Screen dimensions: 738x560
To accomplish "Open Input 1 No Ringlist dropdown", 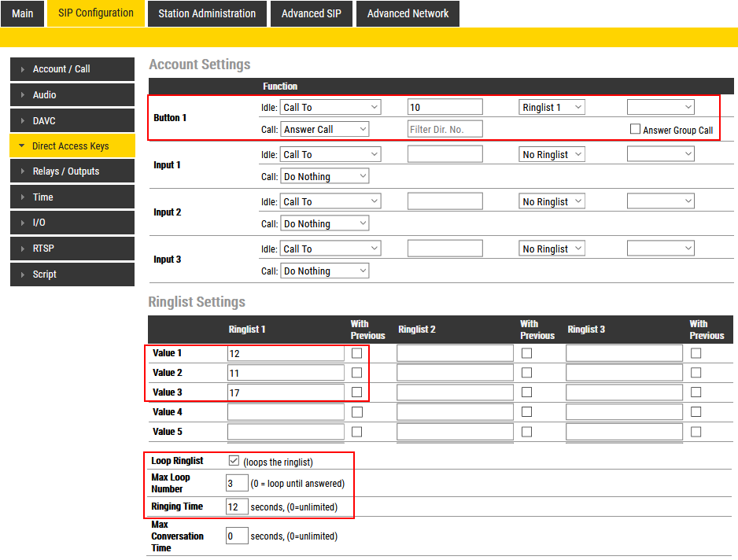I will [x=552, y=155].
